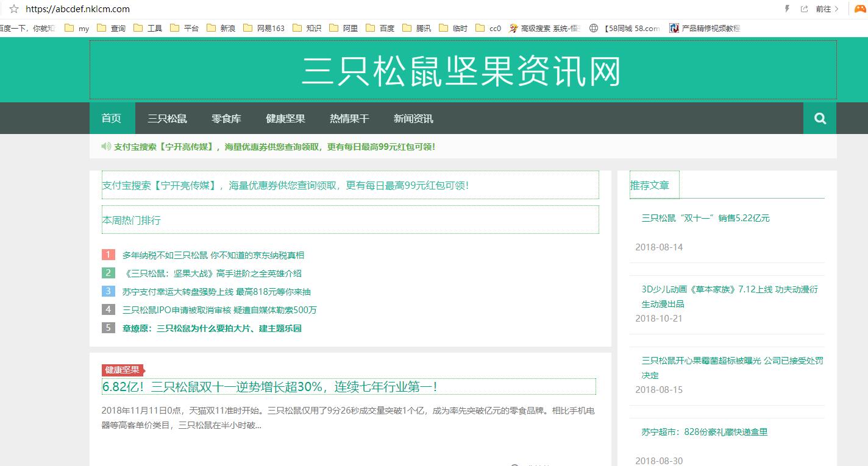Click the article summary starting 2018年11月11日0点
868x466 pixels.
[x=348, y=418]
